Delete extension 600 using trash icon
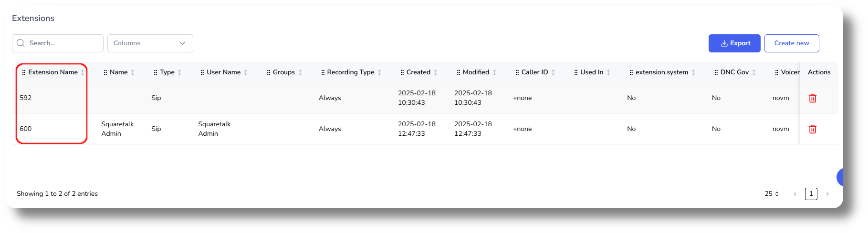The width and height of the screenshot is (868, 233). pos(812,129)
